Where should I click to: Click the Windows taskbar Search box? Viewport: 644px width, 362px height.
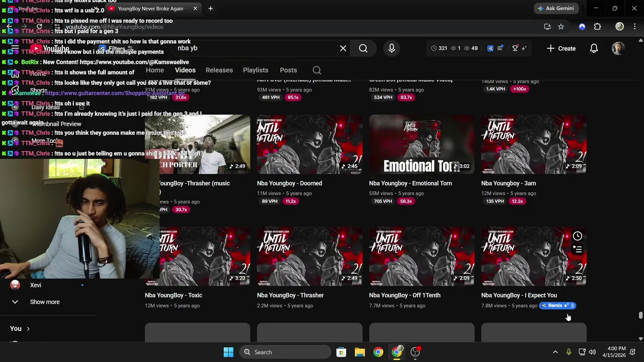coord(285,352)
